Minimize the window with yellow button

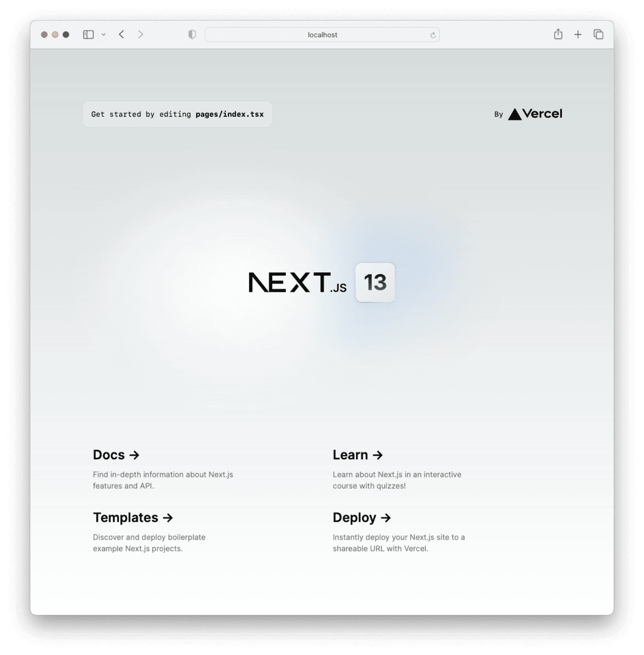[x=55, y=35]
